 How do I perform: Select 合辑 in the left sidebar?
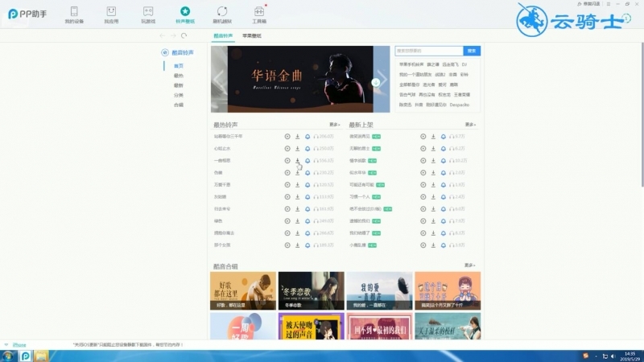coord(178,105)
